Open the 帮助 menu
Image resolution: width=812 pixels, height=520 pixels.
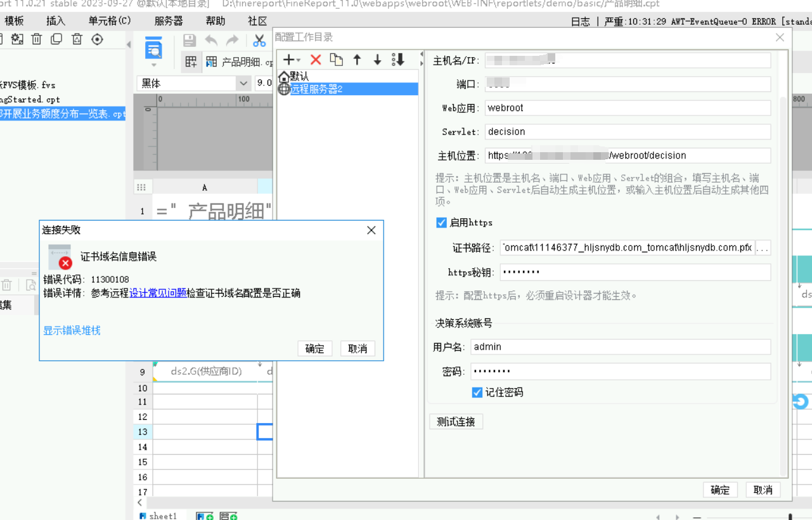click(216, 21)
